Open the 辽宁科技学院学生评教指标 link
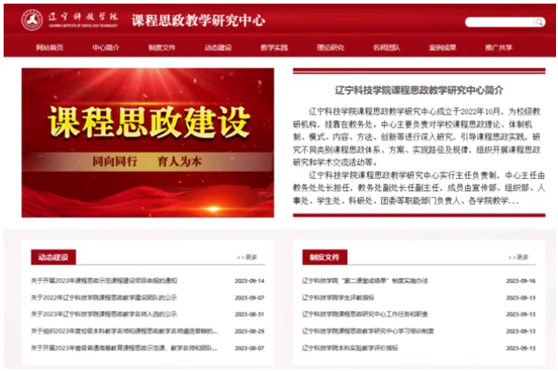This screenshot has height=371, width=558. click(x=338, y=297)
